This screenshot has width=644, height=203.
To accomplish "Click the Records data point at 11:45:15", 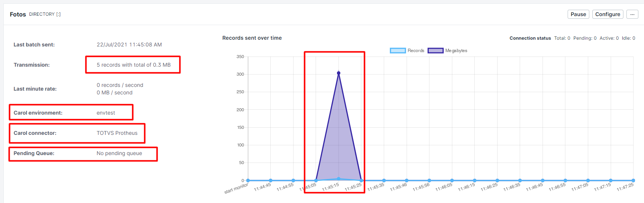I will coord(338,179).
